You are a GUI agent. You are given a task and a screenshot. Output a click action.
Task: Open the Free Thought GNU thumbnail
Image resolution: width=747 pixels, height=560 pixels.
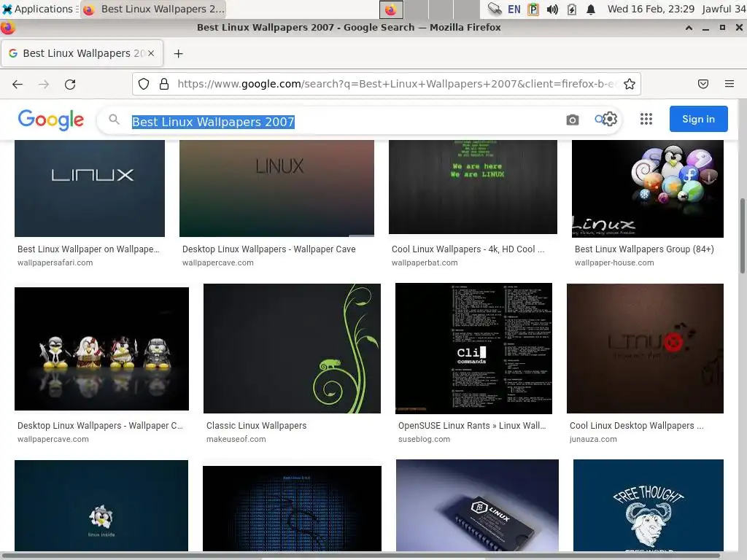coord(649,505)
